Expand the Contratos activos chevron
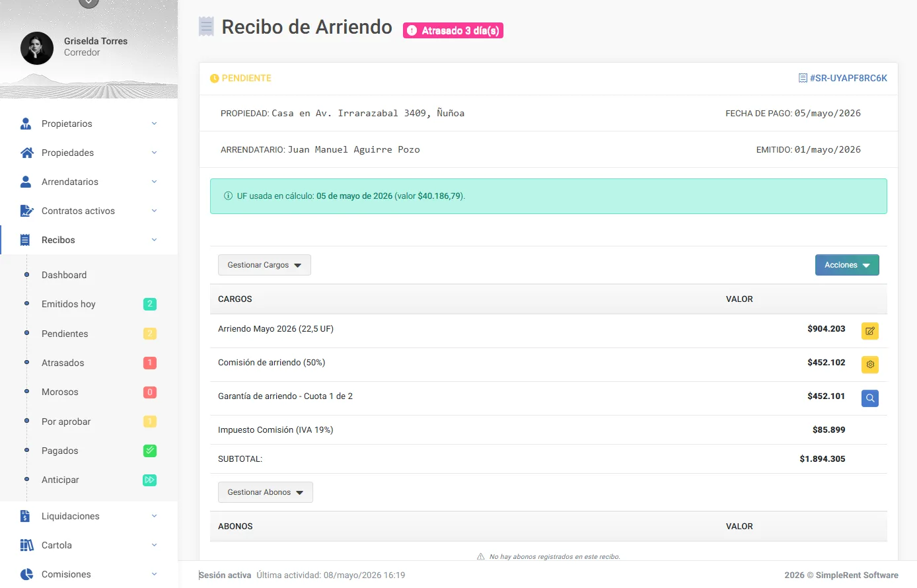 (154, 211)
